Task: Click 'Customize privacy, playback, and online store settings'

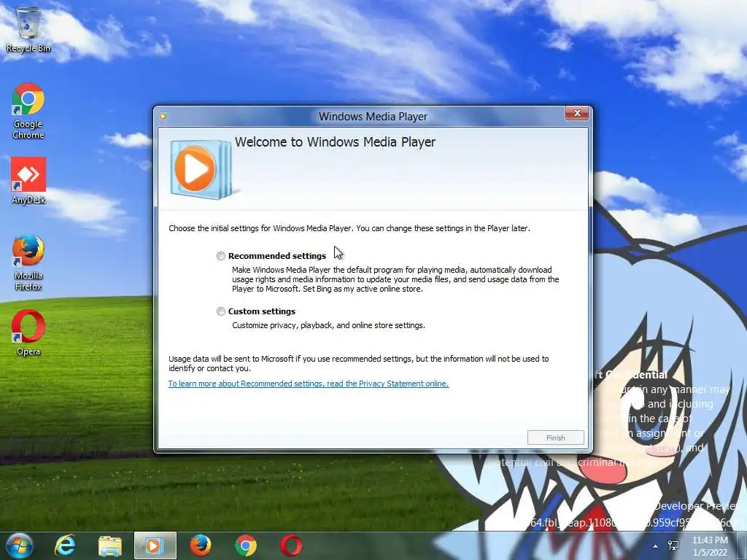Action: pos(329,326)
